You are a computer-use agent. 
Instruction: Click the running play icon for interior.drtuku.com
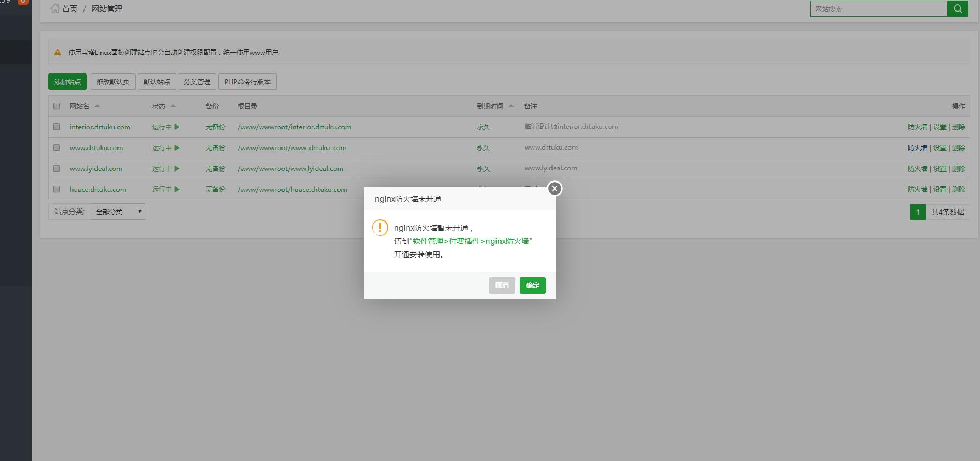click(x=177, y=127)
